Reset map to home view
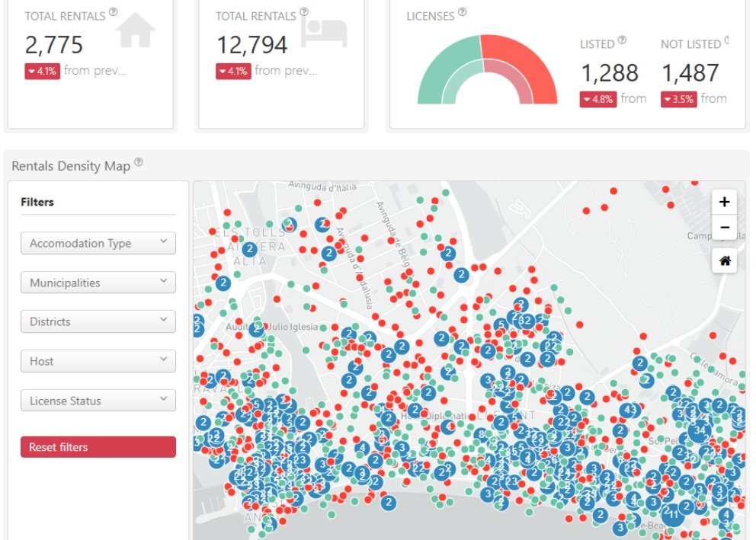The height and width of the screenshot is (540, 756). (724, 261)
